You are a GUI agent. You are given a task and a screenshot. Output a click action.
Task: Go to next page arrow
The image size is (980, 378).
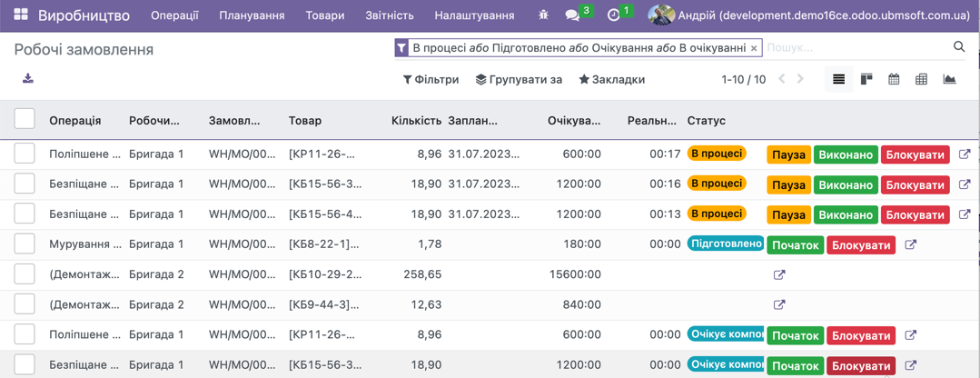point(800,79)
